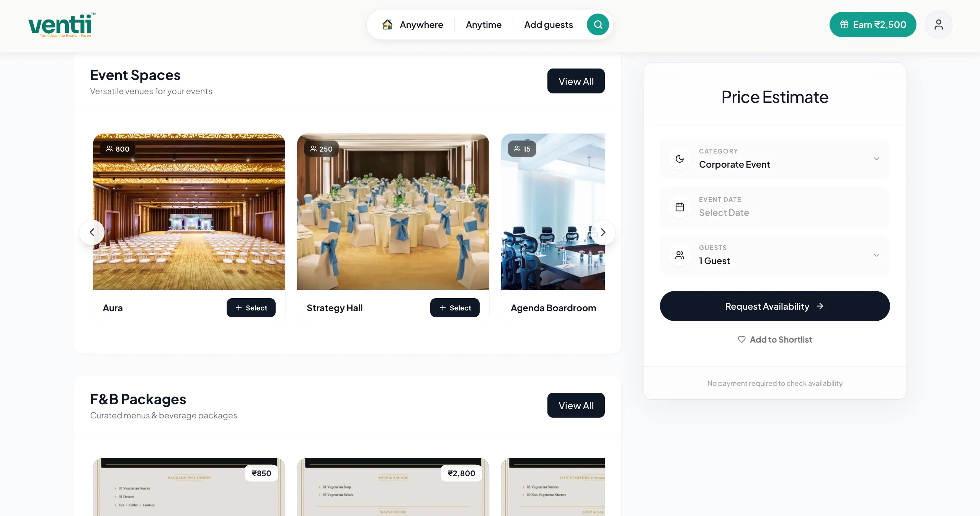This screenshot has width=980, height=516.
Task: View All F&B packages
Action: 576,405
